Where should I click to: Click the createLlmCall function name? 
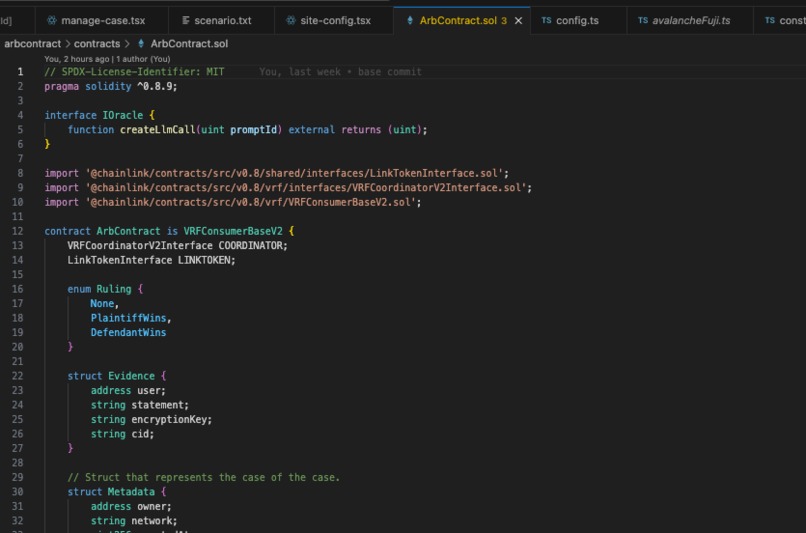pos(157,130)
